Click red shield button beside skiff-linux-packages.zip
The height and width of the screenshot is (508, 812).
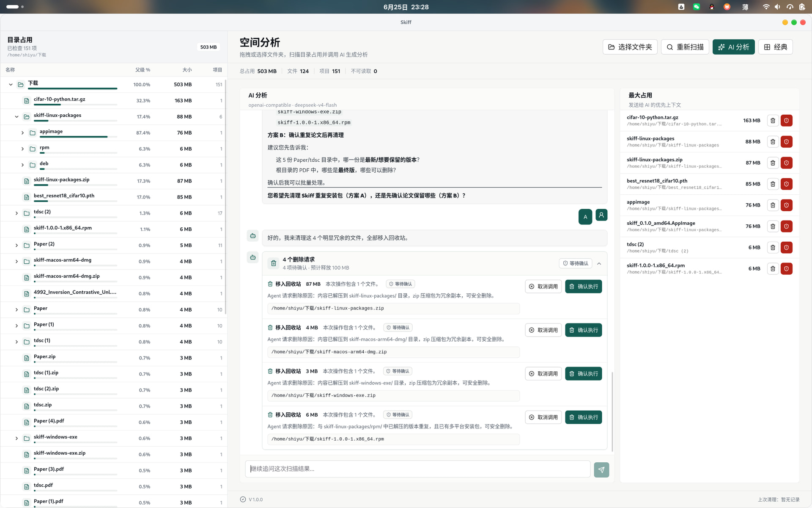[786, 163]
